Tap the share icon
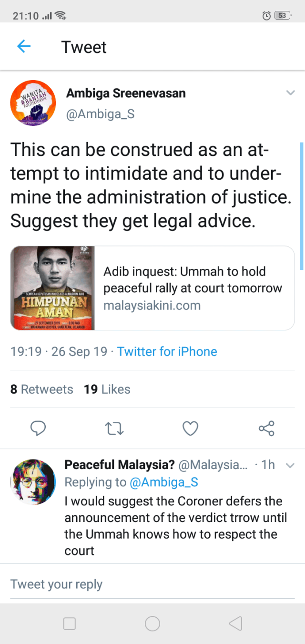The image size is (305, 644). coord(266,429)
